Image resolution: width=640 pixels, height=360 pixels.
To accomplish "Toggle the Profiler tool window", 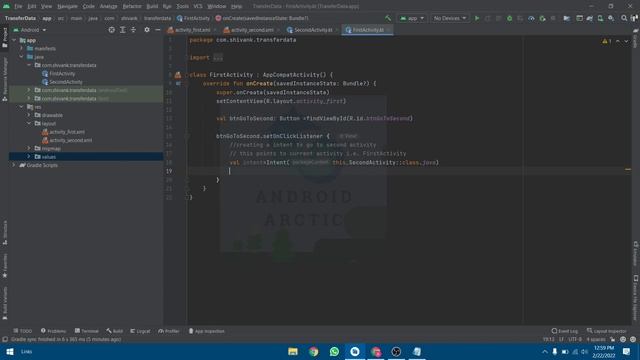I will point(169,331).
